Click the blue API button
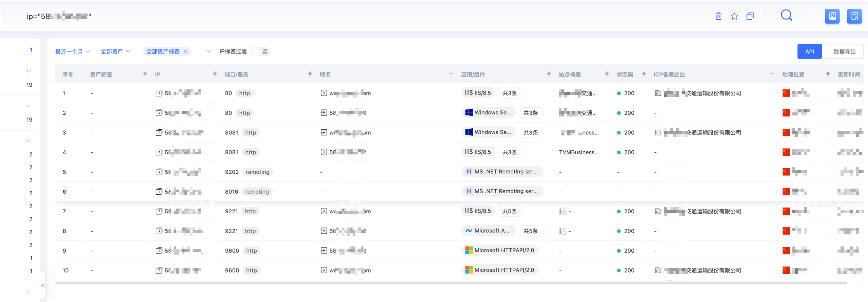This screenshot has height=302, width=868. click(x=809, y=51)
